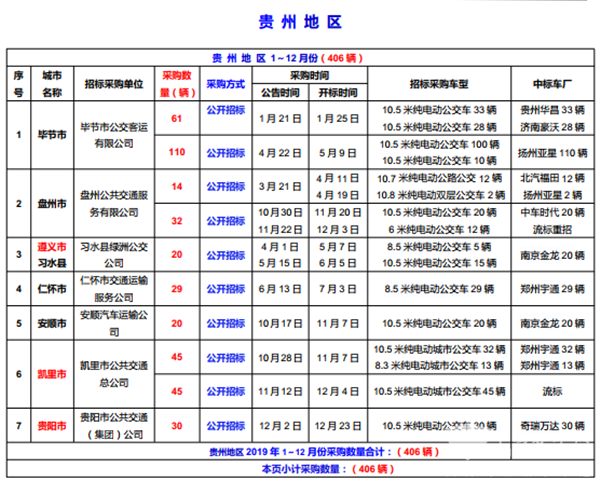The image size is (600, 481).
Task: Select the 贵州地区 1~12月份 header band
Action: coord(300,58)
